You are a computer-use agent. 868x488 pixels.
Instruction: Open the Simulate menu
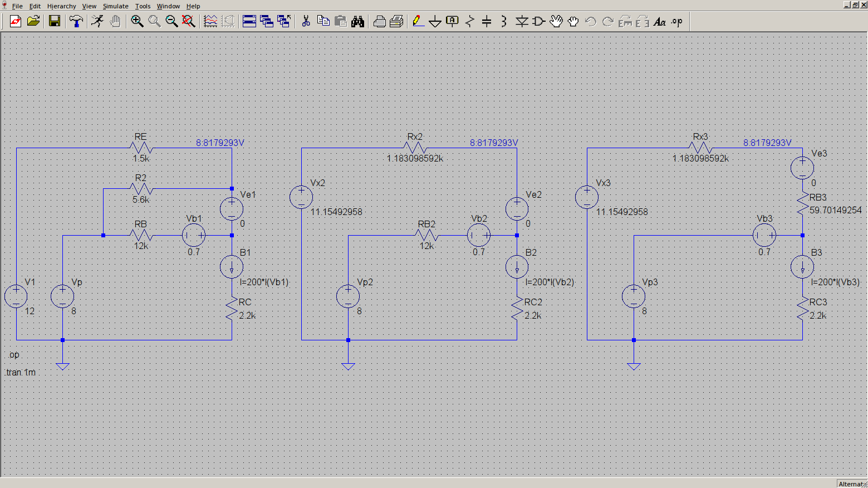115,6
